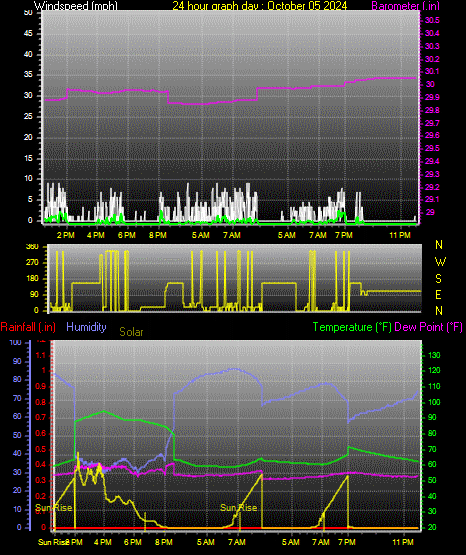Select the Solar legend label

(x=131, y=332)
